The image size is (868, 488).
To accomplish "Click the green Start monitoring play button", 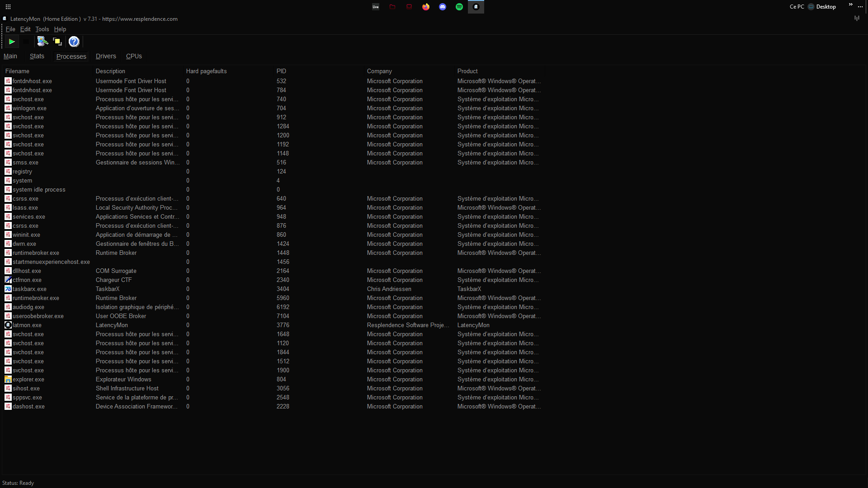I will pos(12,42).
